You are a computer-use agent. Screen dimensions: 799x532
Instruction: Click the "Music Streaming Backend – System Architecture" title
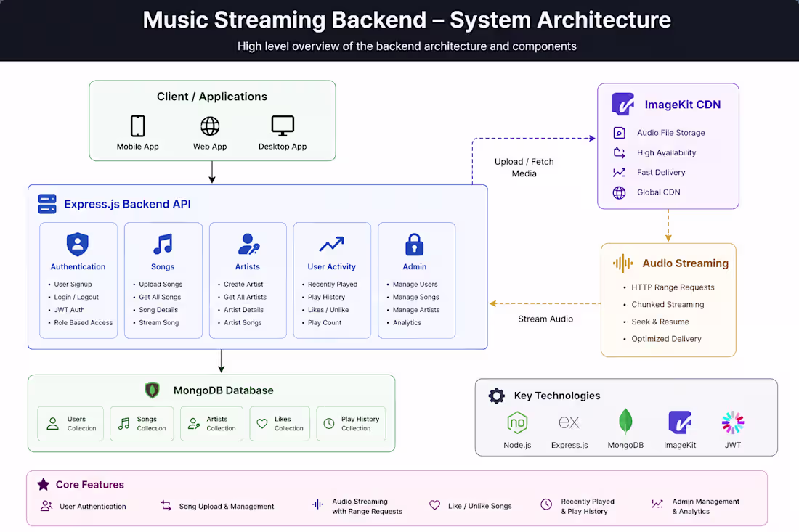407,20
